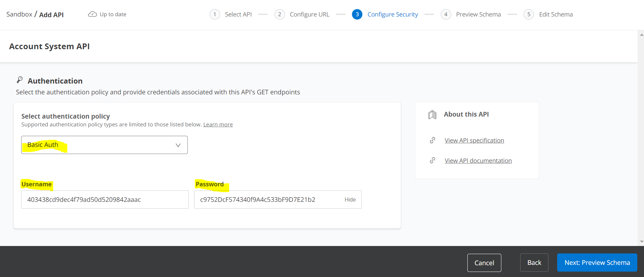This screenshot has width=644, height=277.
Task: Click into the Username input field
Action: [105, 199]
